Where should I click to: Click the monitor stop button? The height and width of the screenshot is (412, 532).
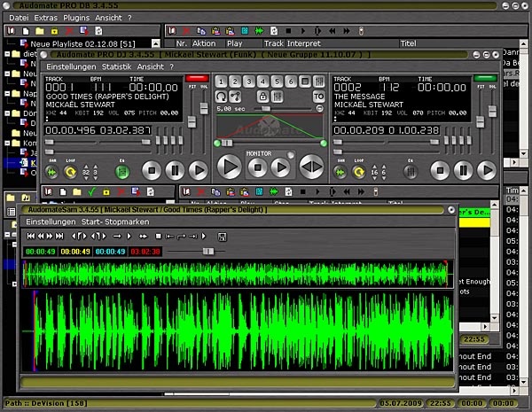click(x=258, y=167)
